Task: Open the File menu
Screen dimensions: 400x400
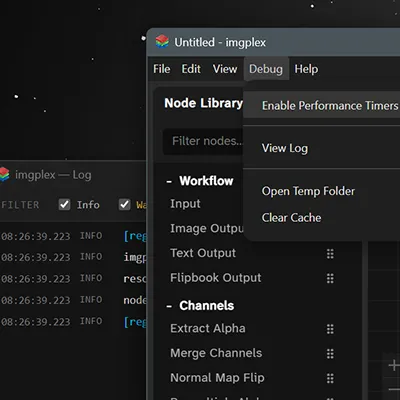Action: click(x=162, y=69)
